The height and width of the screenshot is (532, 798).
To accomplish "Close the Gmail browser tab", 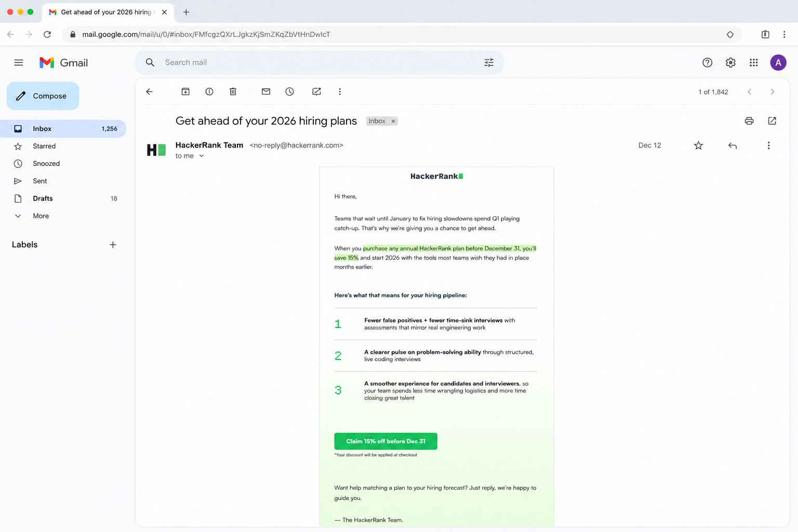I will click(x=164, y=12).
